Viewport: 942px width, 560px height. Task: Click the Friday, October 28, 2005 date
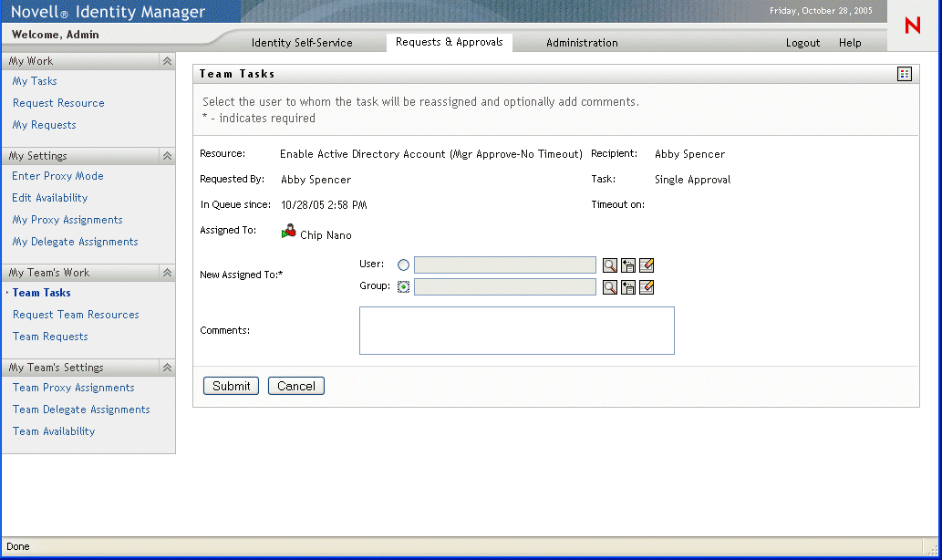[x=821, y=11]
